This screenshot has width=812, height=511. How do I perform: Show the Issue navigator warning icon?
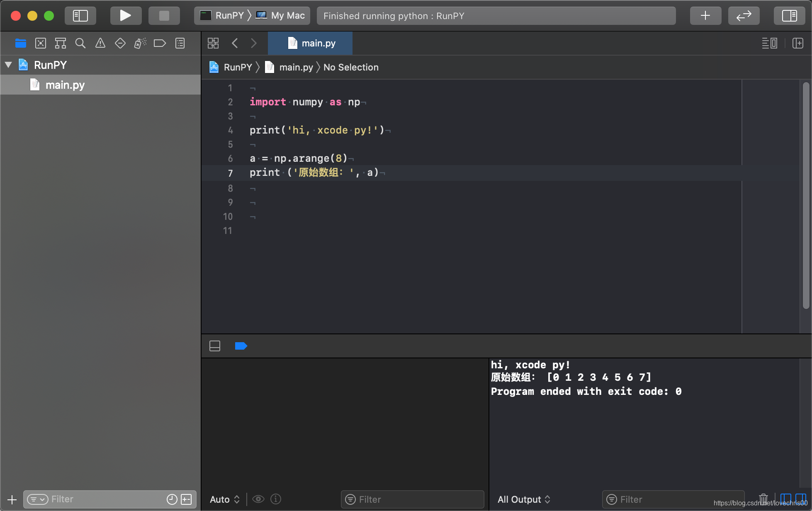click(100, 43)
